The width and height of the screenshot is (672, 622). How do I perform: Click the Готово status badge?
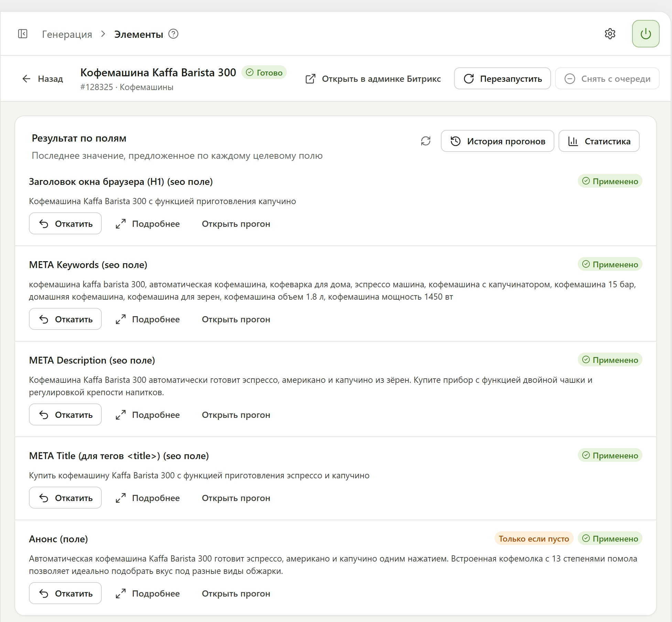pos(264,73)
